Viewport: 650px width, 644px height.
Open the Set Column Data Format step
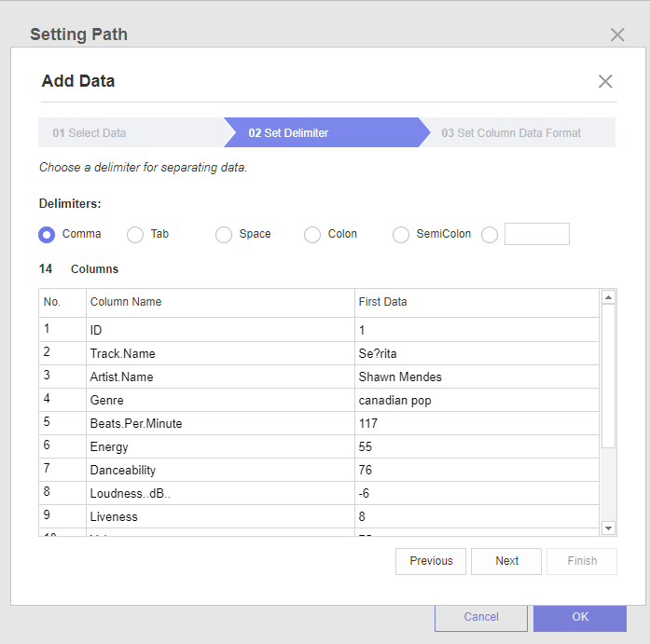(x=511, y=133)
